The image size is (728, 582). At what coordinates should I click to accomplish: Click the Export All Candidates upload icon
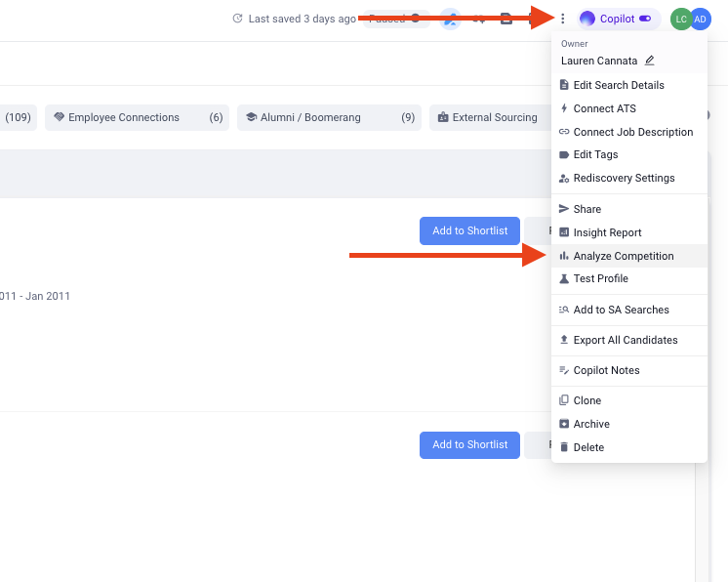coord(564,340)
